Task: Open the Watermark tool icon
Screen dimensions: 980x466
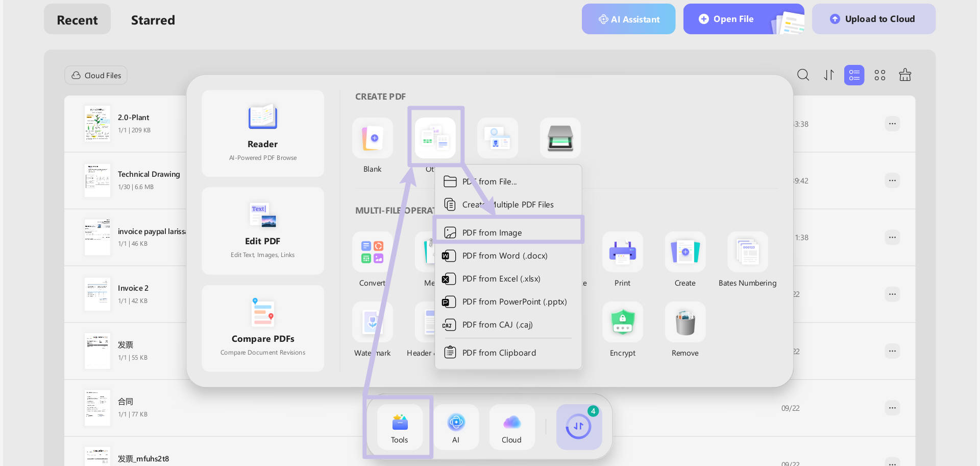Action: coord(372,322)
